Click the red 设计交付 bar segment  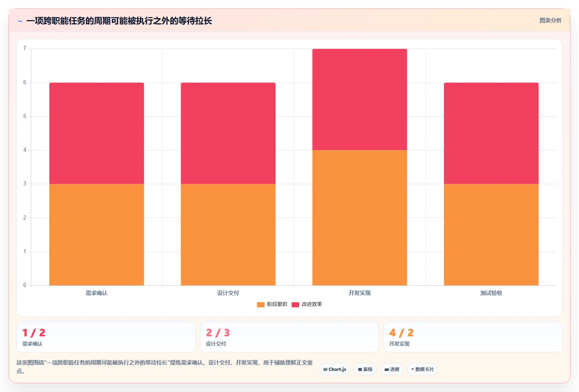228,133
